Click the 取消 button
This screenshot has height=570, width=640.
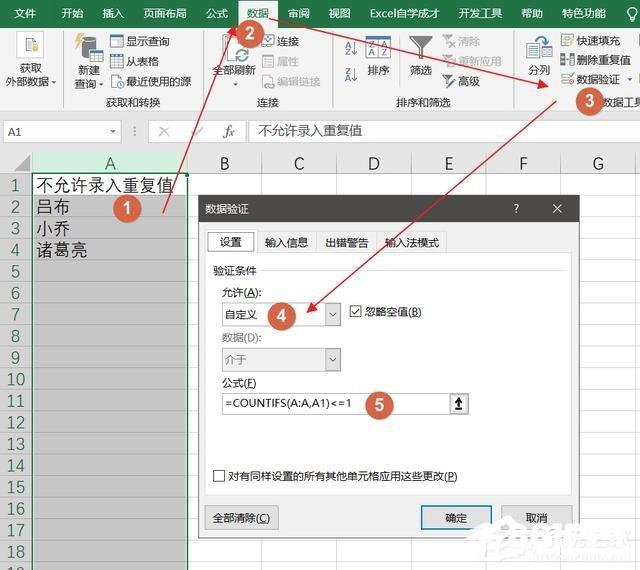point(536,518)
